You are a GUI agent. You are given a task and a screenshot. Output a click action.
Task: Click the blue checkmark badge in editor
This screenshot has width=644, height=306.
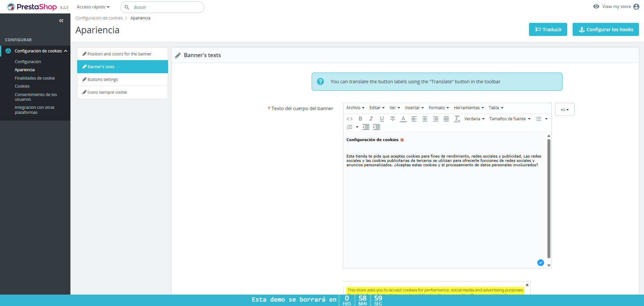pos(540,263)
